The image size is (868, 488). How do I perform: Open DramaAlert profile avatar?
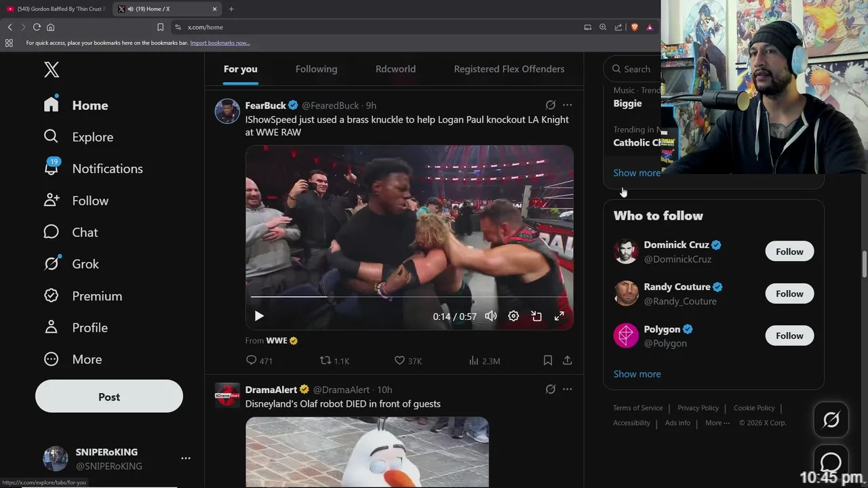[227, 394]
